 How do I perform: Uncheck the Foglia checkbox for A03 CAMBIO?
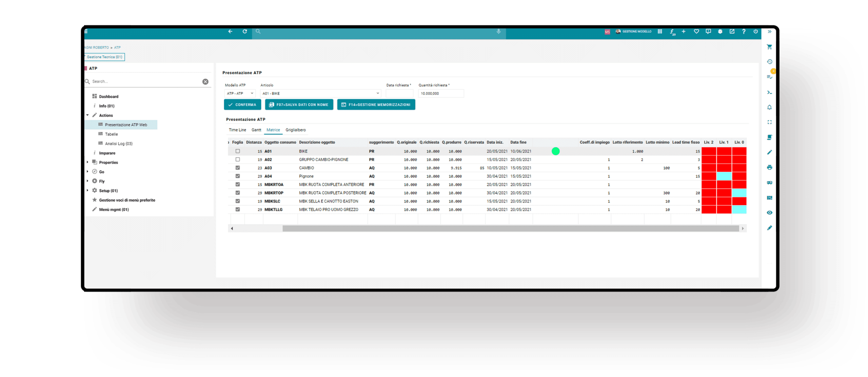238,168
